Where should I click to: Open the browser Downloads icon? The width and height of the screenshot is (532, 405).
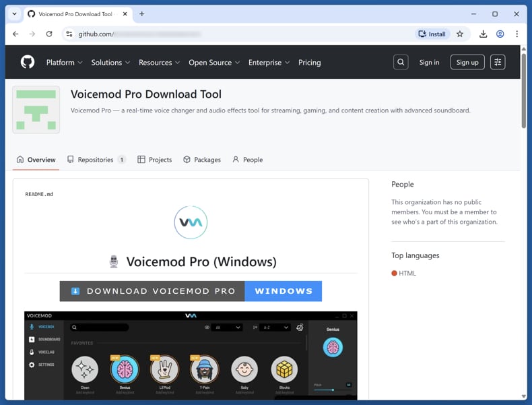[483, 34]
